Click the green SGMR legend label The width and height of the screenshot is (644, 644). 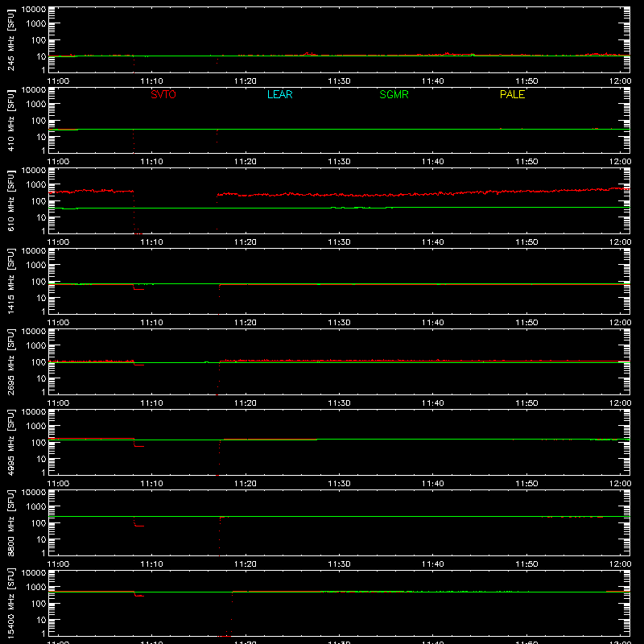pos(394,94)
